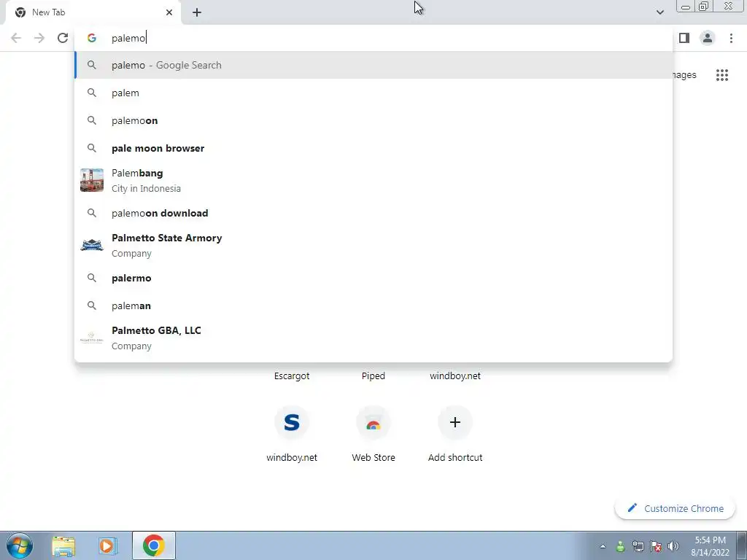Click the Palmetto GBA logo thumbnail

tap(92, 338)
